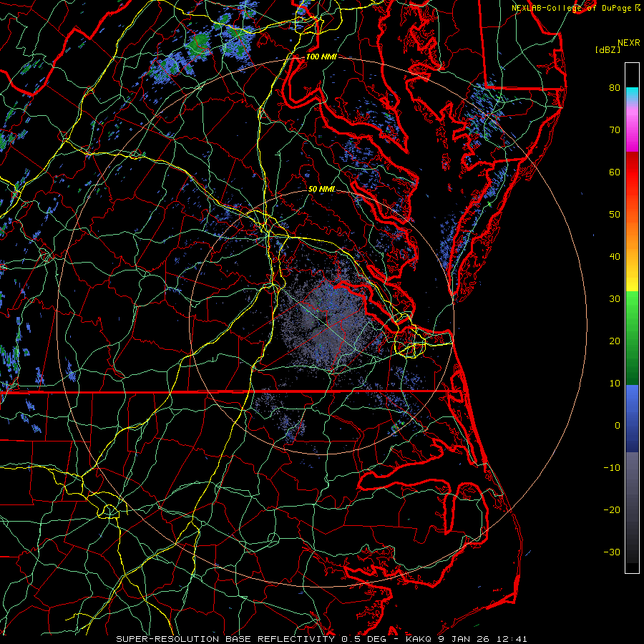Click the 20 dBZ value on the scale

coord(615,341)
